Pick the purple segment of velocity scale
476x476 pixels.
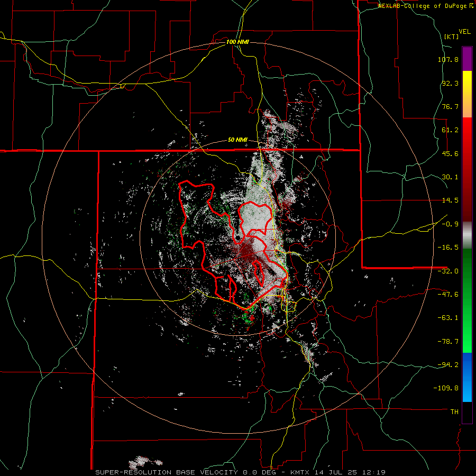pyautogui.click(x=467, y=59)
